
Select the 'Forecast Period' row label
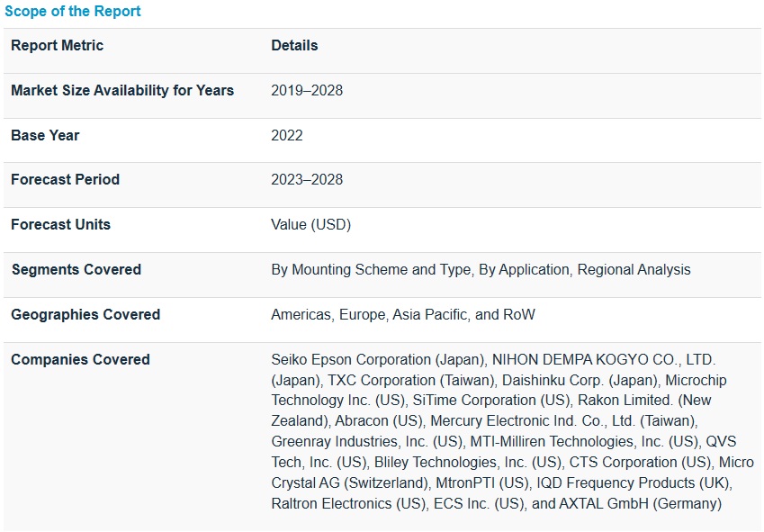(65, 180)
